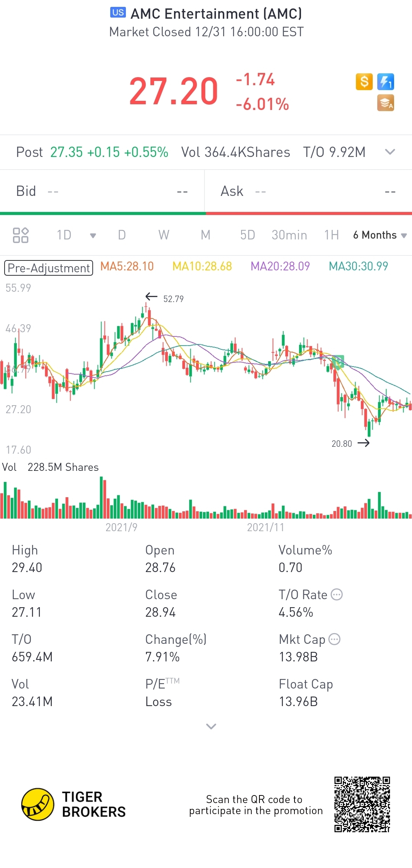The width and height of the screenshot is (412, 868).
Task: Tap the yellow dollar sign icon
Action: pos(364,82)
